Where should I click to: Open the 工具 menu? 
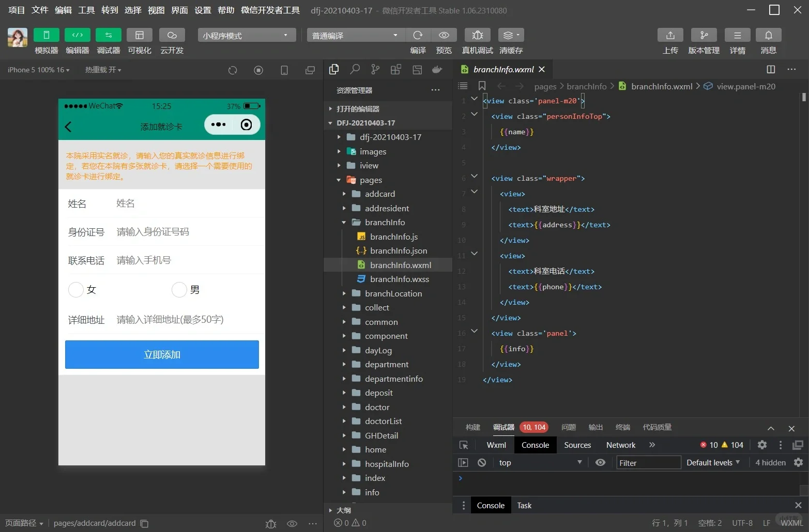tap(86, 10)
